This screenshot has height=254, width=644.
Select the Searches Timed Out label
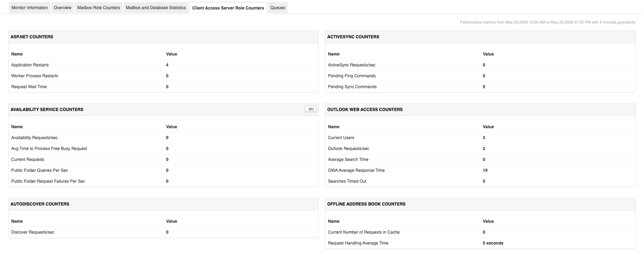[347, 181]
